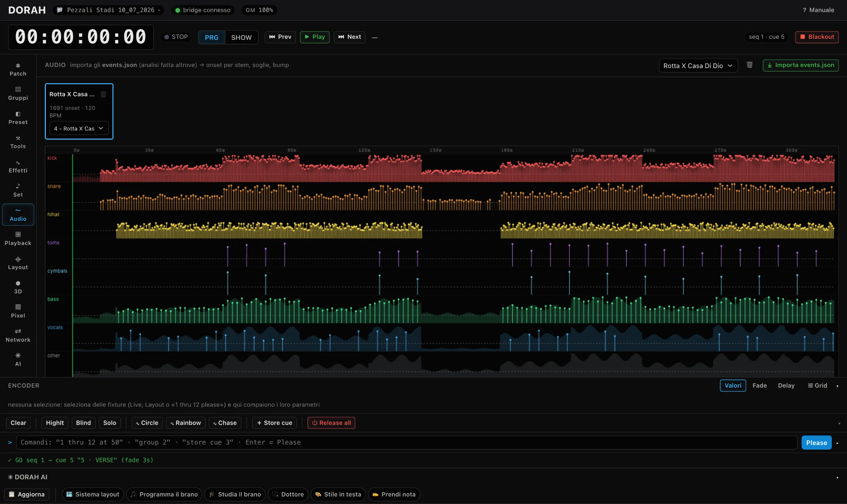Open the Manuale help link
The image size is (847, 504).
point(818,10)
